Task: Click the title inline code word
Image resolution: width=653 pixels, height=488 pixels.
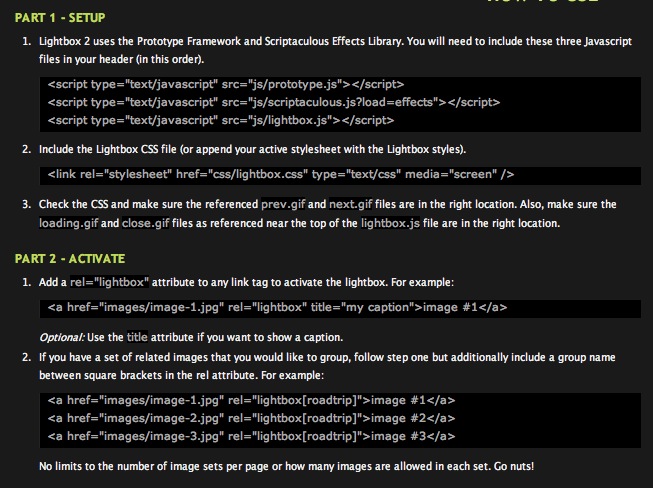Action: point(137,337)
